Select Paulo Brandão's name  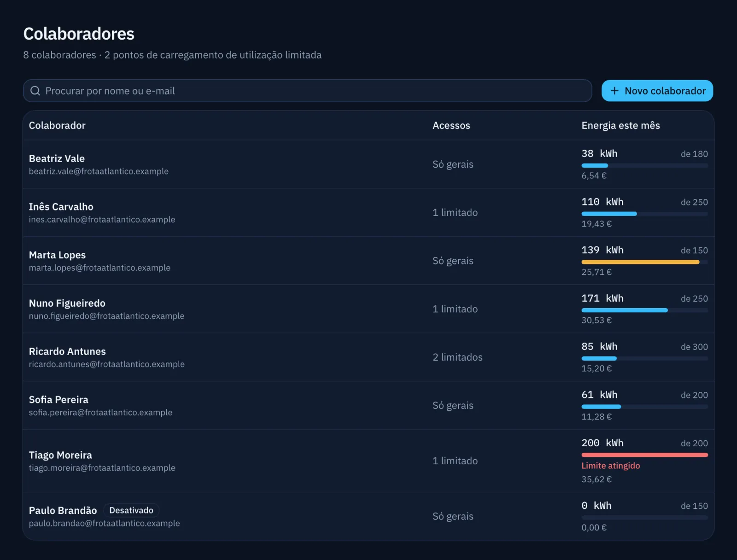point(63,510)
